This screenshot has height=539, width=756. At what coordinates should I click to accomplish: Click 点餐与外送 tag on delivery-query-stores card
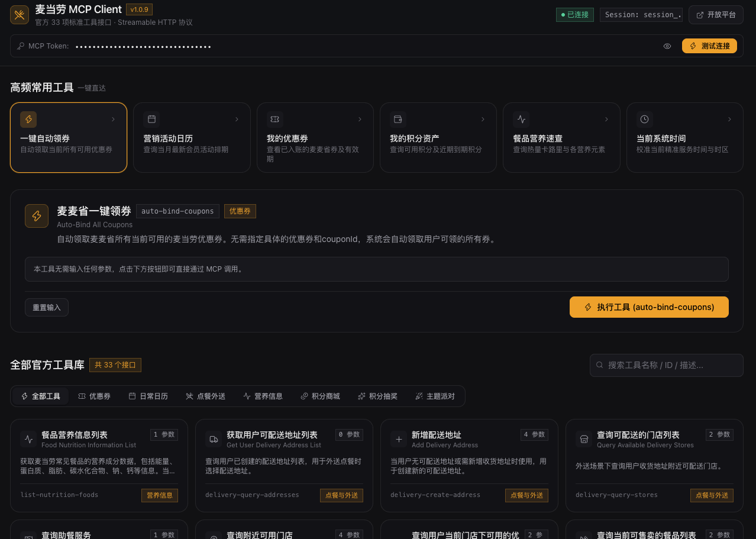(x=712, y=495)
